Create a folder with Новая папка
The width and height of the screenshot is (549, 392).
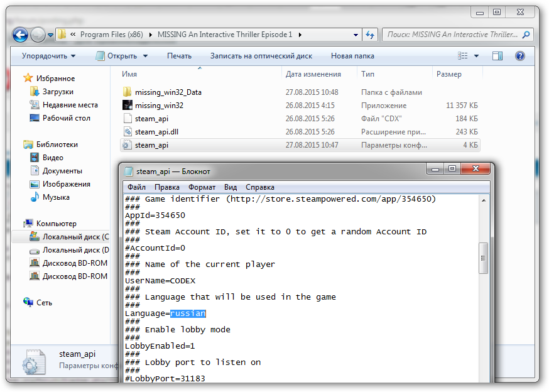coord(352,56)
